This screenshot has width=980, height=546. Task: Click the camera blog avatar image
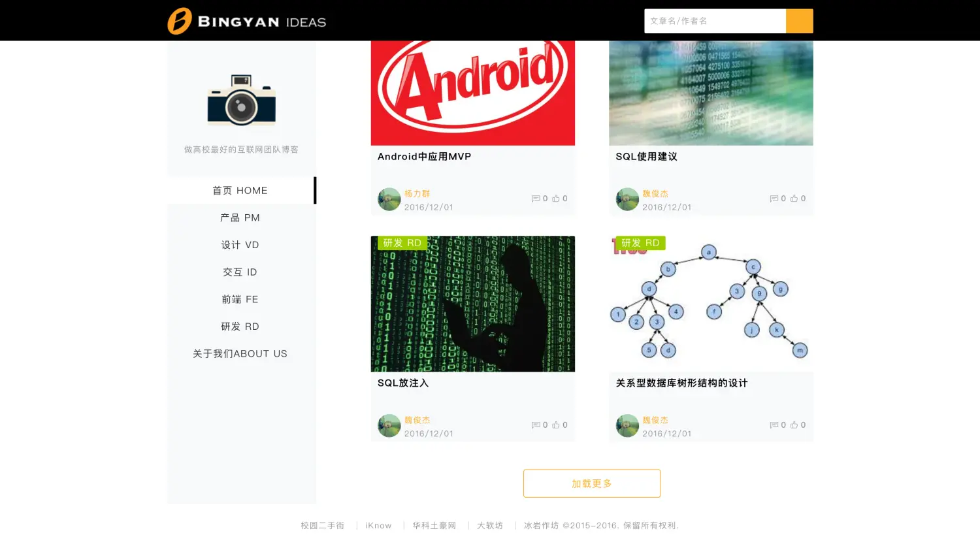tap(241, 99)
